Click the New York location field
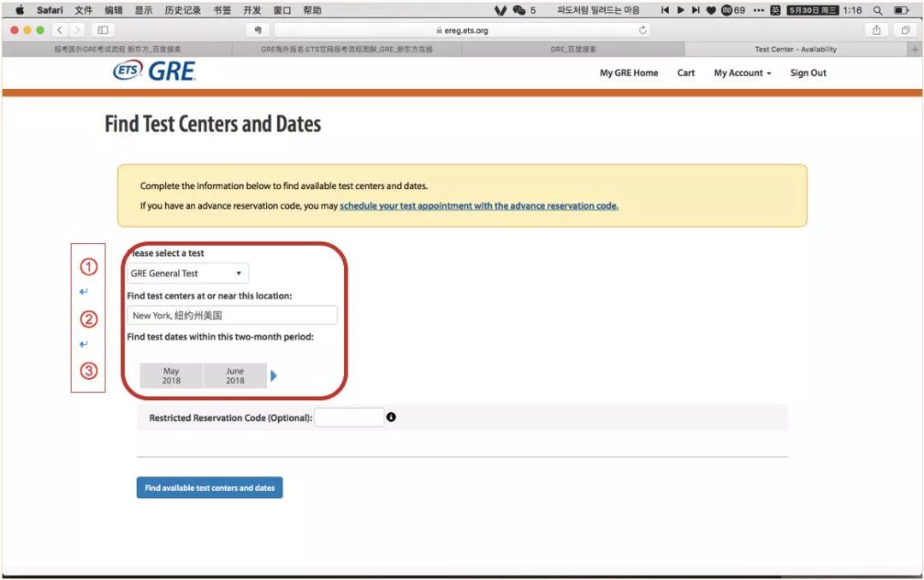 232,316
